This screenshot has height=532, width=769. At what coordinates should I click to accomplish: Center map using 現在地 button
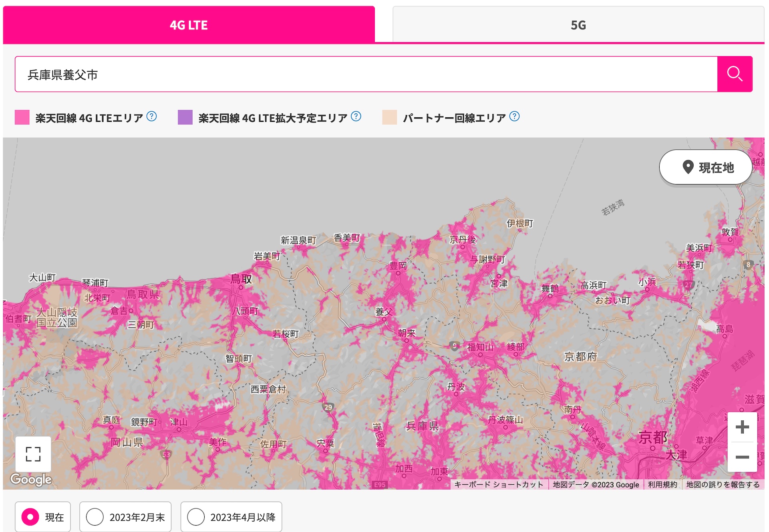tap(706, 167)
